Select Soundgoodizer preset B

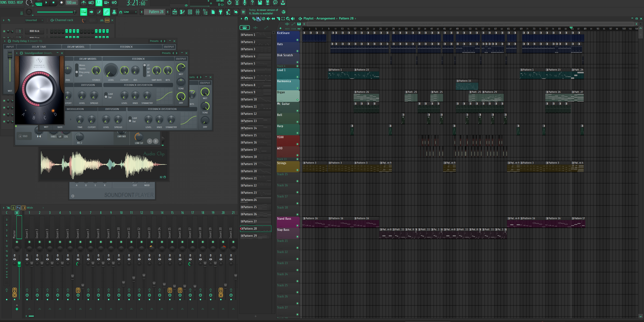pos(34,118)
